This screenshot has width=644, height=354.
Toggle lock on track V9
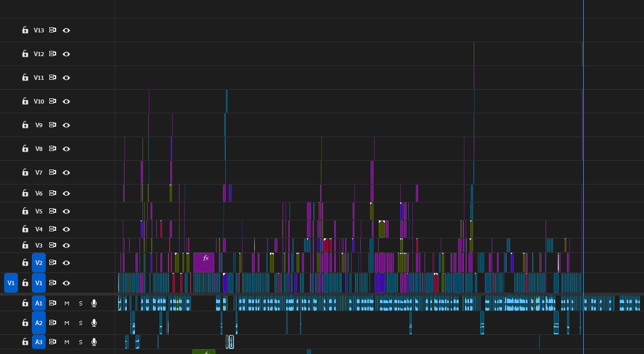(25, 125)
